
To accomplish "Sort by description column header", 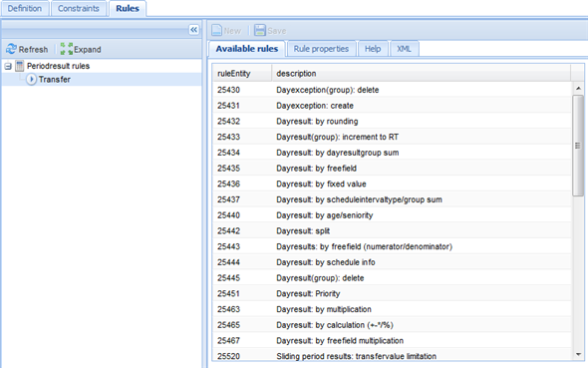I will click(x=422, y=73).
